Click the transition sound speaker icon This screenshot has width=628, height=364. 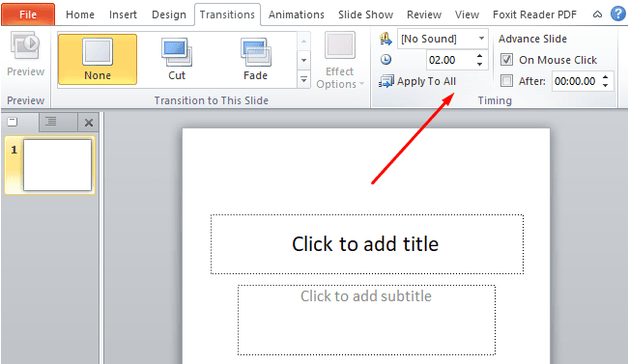(385, 39)
